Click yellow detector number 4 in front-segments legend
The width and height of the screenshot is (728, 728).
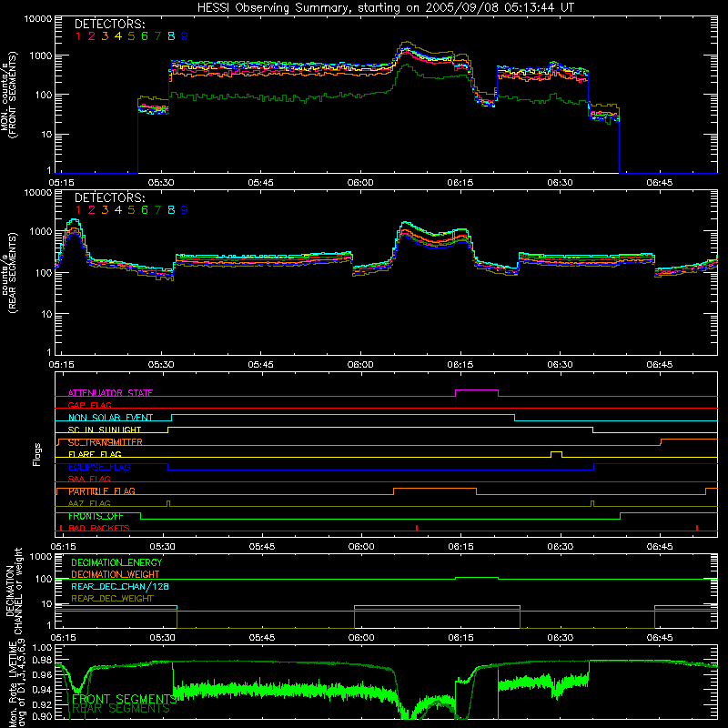(118, 36)
